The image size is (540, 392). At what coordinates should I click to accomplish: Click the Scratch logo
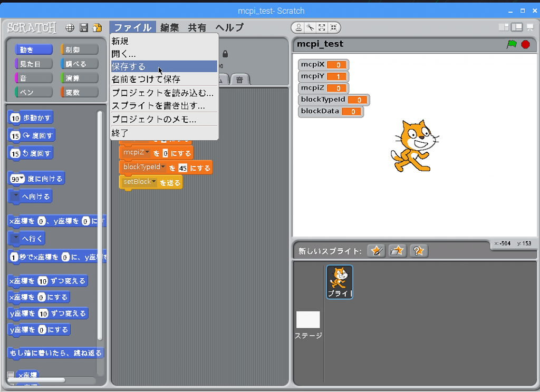pyautogui.click(x=32, y=27)
